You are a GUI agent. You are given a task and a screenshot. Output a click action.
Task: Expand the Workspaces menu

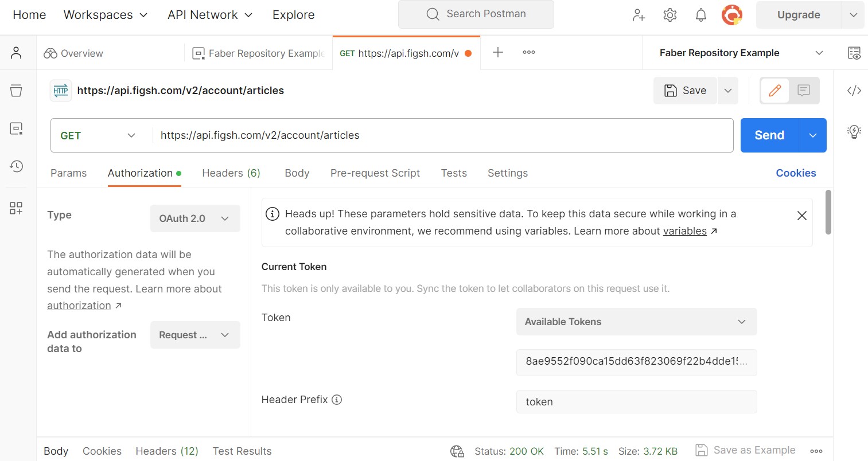coord(106,15)
